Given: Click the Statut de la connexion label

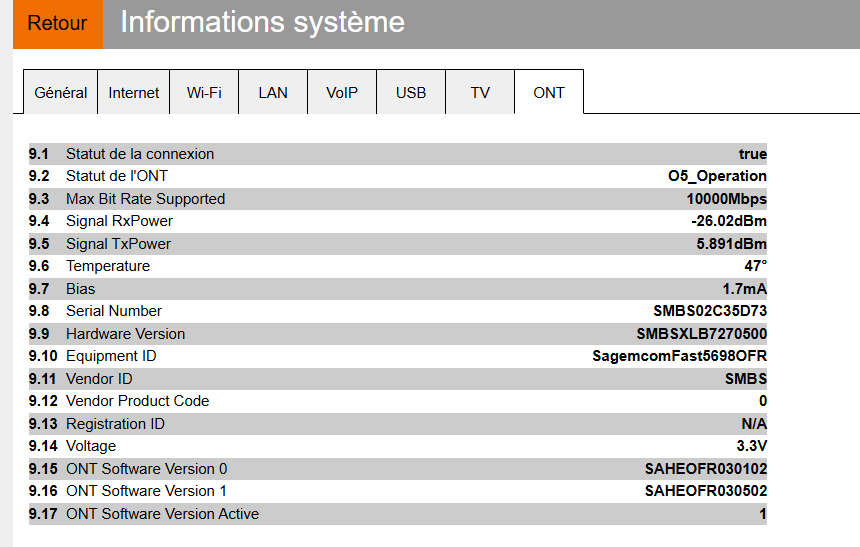Looking at the screenshot, I should point(140,154).
